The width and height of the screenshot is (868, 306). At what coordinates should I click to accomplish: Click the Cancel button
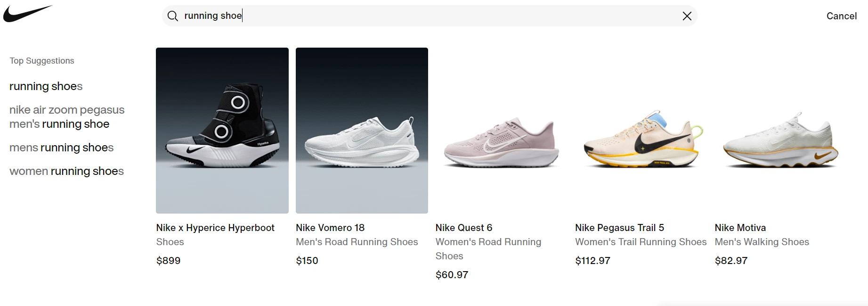pos(842,16)
